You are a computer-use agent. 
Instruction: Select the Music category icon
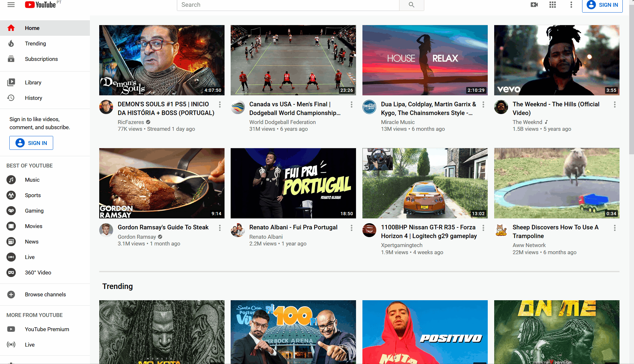click(11, 180)
